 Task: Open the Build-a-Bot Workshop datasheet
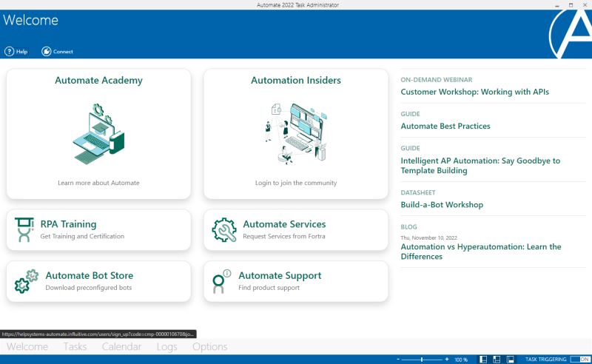click(x=442, y=205)
